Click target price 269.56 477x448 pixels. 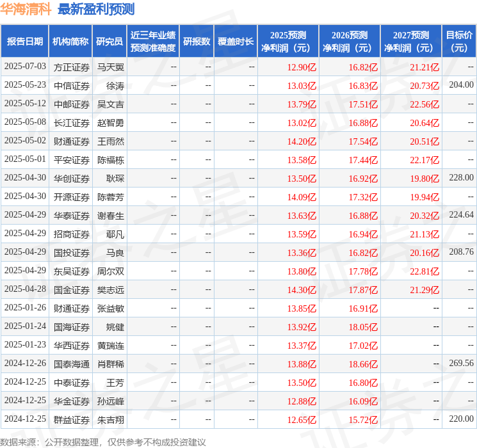[x=461, y=363]
